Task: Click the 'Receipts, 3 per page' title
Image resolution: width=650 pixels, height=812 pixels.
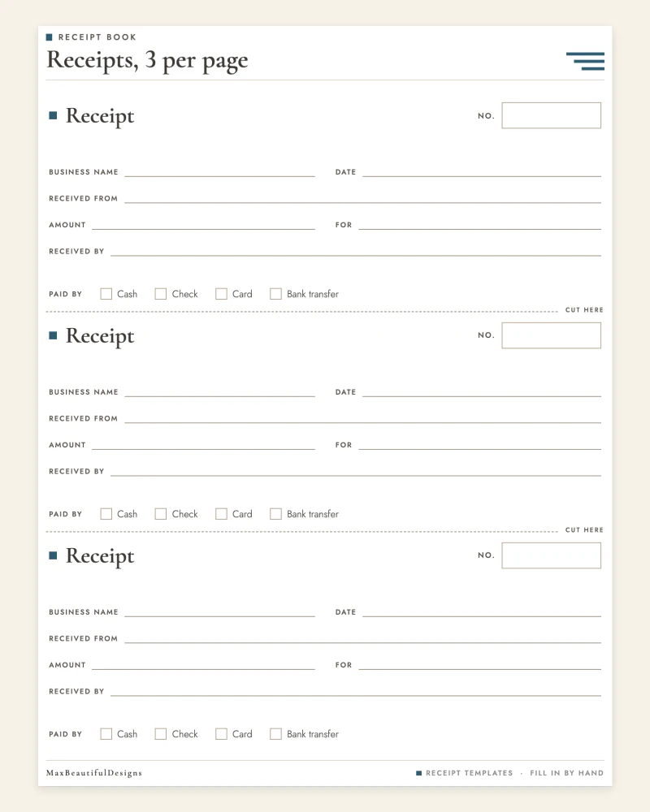Action: click(147, 61)
